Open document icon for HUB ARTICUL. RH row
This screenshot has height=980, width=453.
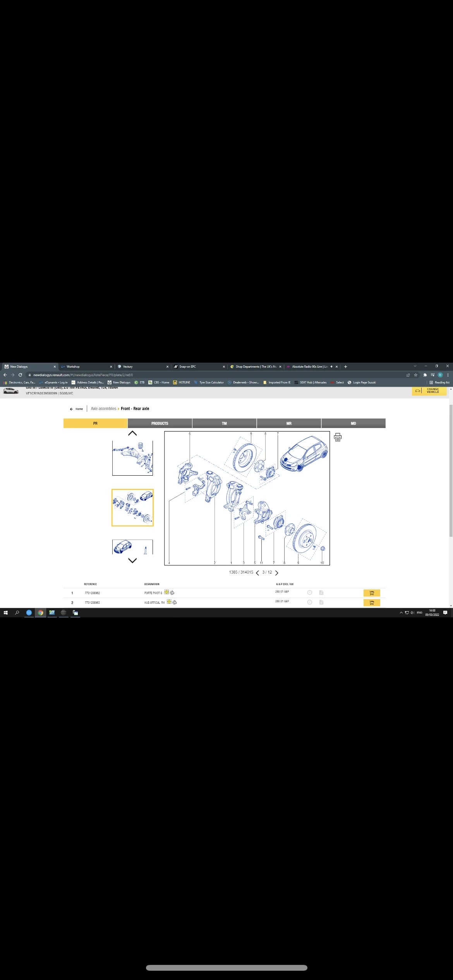click(x=321, y=602)
